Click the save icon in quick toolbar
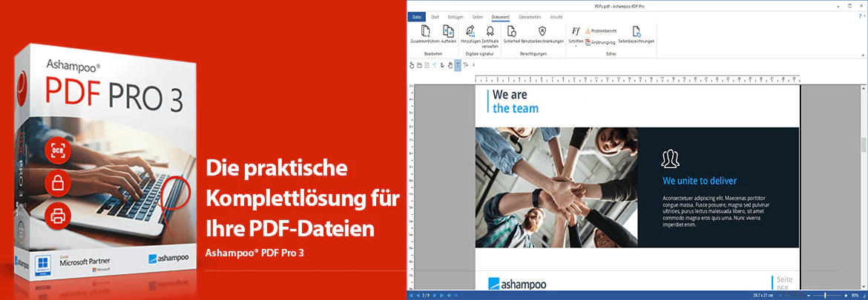The width and height of the screenshot is (868, 300). pyautogui.click(x=427, y=65)
